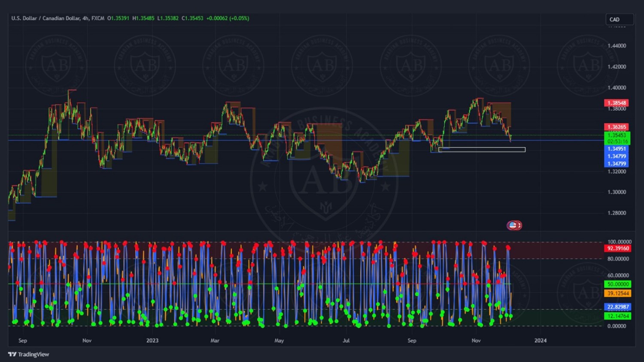Click the green 12.14764 indicator label
The height and width of the screenshot is (362, 644).
tap(618, 316)
